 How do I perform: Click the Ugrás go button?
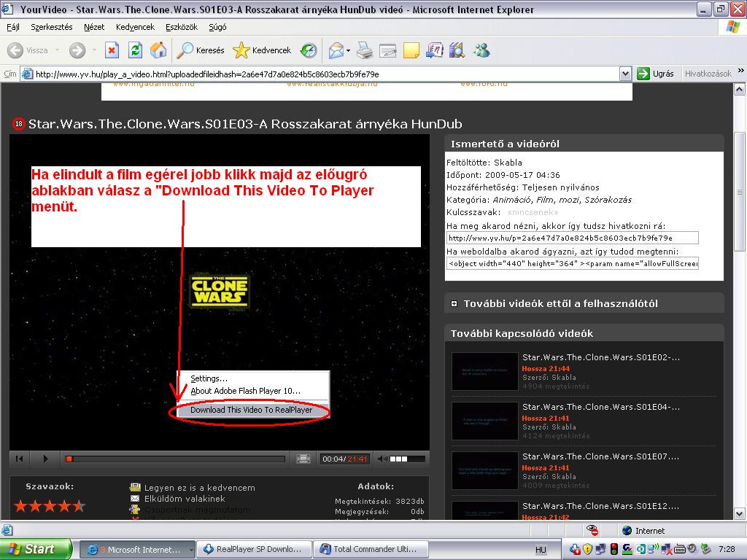pyautogui.click(x=655, y=74)
